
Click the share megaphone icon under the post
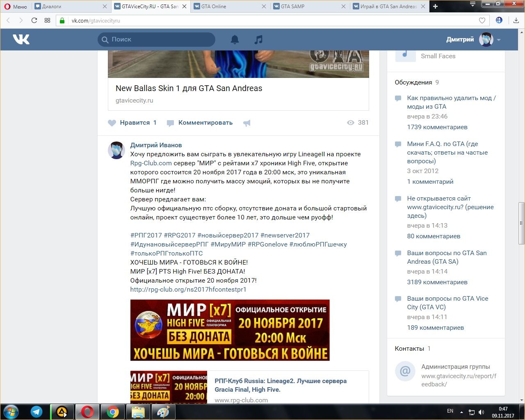(247, 123)
